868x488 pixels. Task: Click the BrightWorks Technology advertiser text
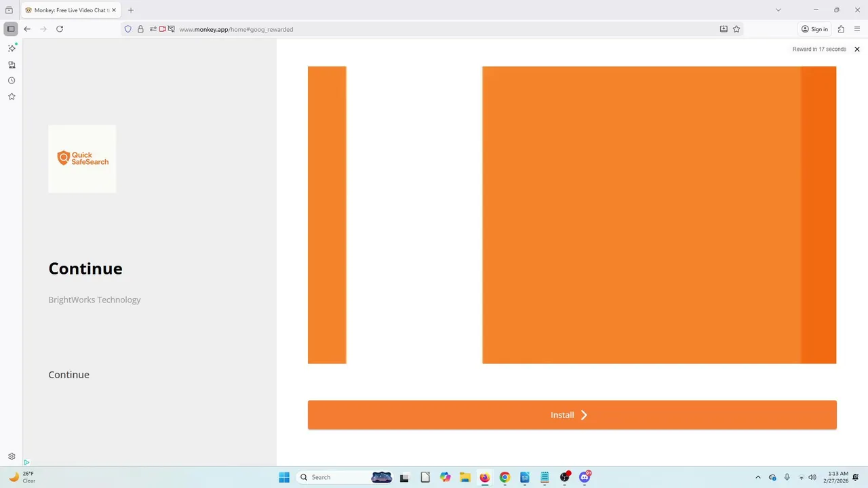[x=94, y=300]
